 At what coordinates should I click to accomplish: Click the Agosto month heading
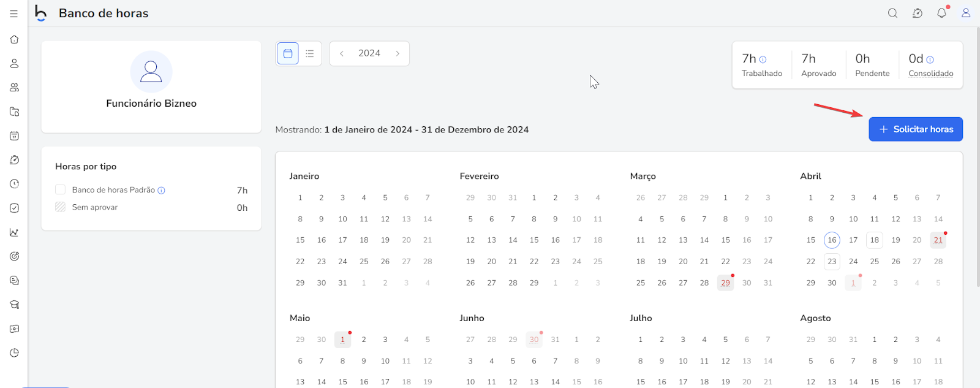click(x=815, y=318)
